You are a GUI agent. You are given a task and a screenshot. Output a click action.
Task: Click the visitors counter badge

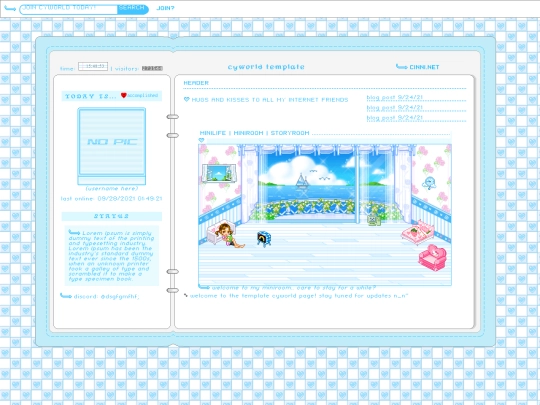[152, 68]
